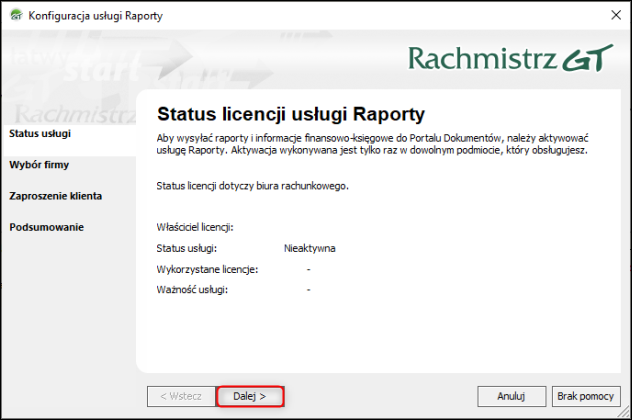
Task: Click the Nieaktywna status value
Action: (x=310, y=248)
